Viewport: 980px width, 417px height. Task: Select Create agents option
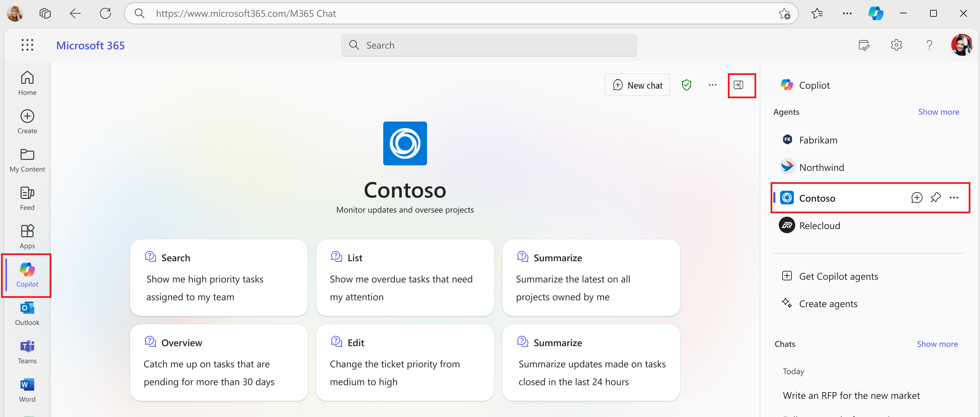pos(828,303)
